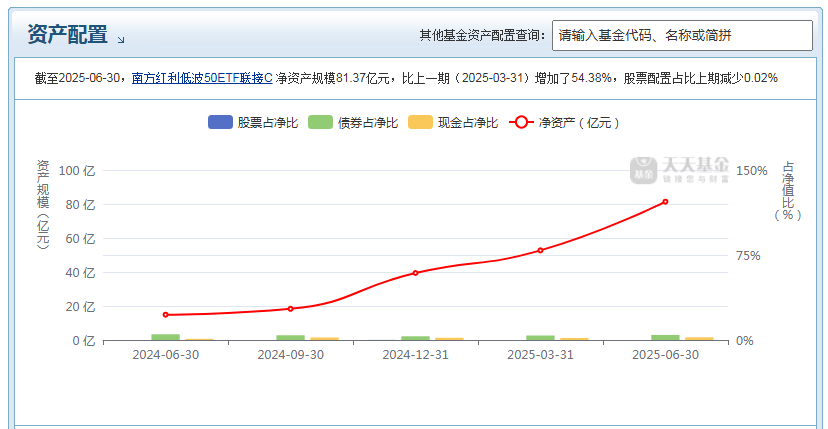828x429 pixels.
Task: Click the yellow 现金占净比 legend swatch
Action: pos(420,123)
